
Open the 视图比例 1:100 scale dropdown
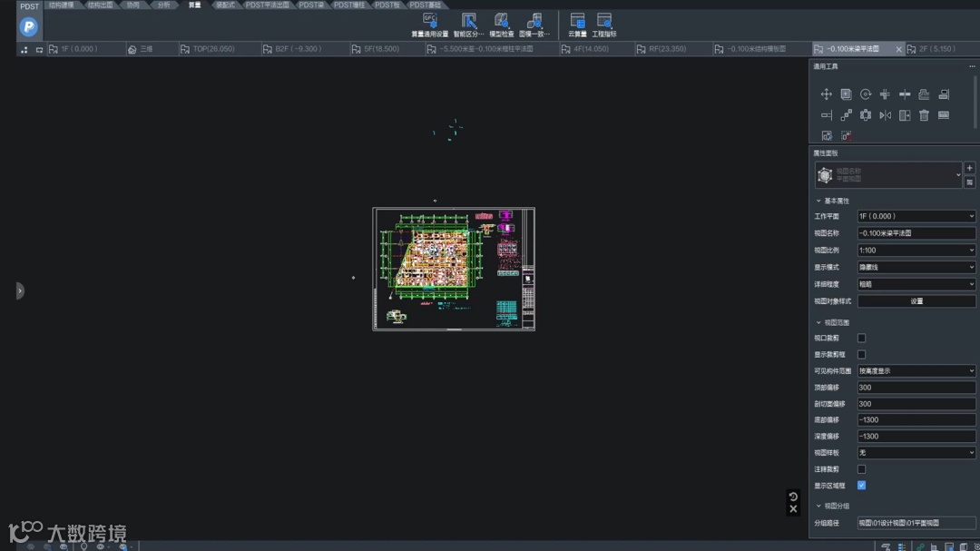click(916, 250)
